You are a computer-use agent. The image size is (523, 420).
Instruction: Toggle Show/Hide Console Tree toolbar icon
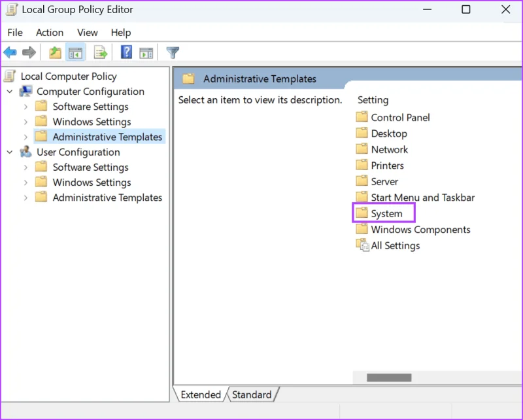pos(75,52)
